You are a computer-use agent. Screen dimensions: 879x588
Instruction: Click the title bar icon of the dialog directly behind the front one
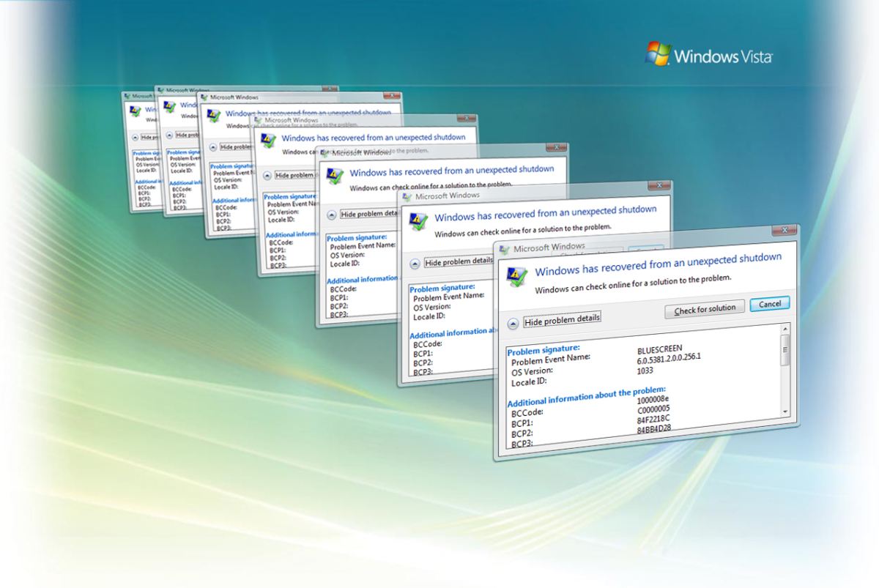point(407,196)
